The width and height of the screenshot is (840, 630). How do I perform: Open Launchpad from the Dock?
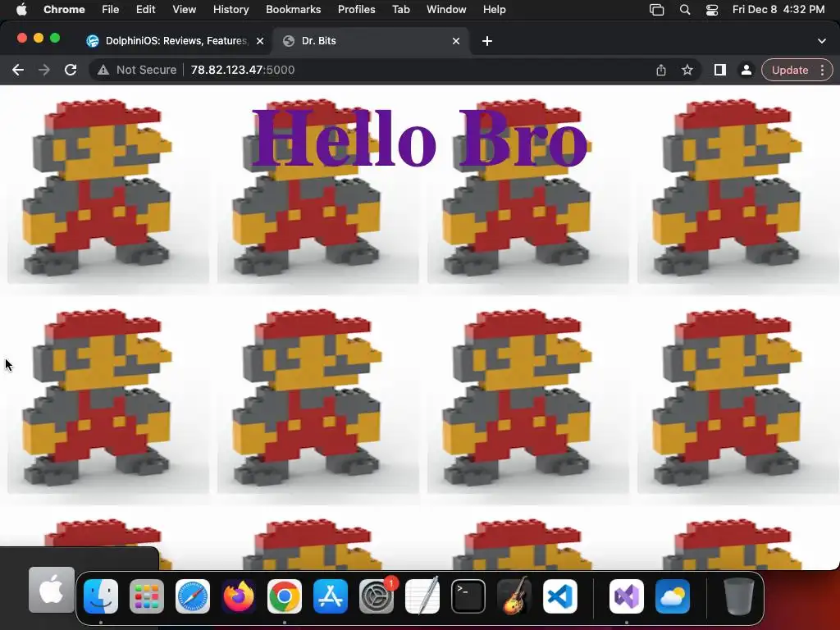[x=147, y=596]
